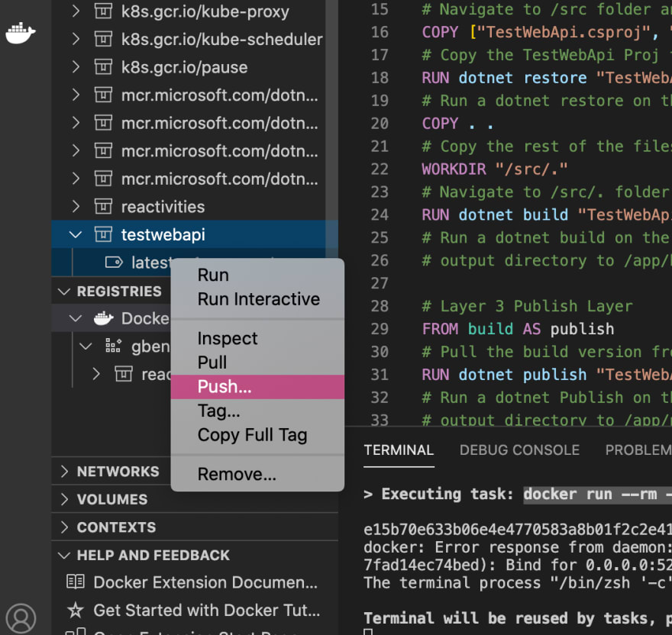Viewport: 672px width, 635px height.
Task: Click the reactivities image icon
Action: [x=103, y=207]
